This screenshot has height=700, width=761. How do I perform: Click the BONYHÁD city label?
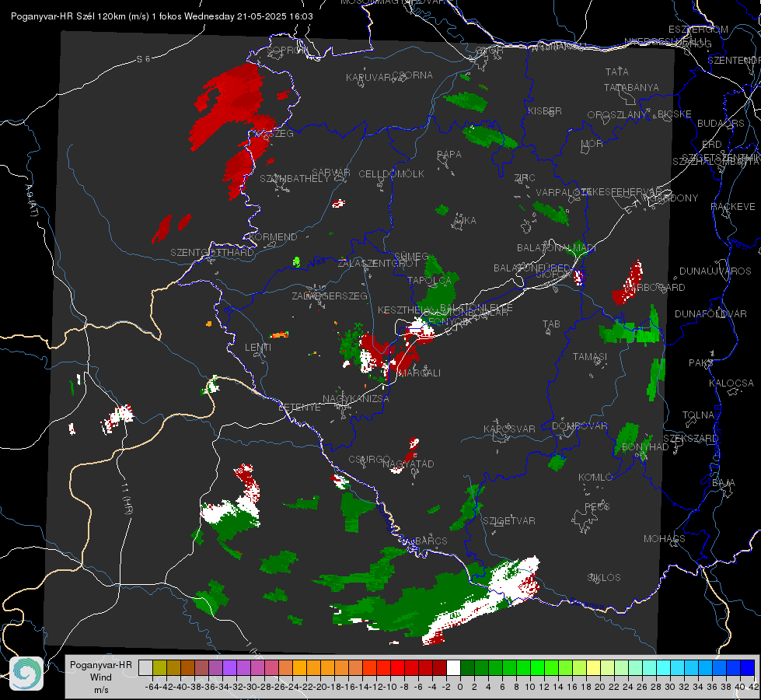click(645, 447)
